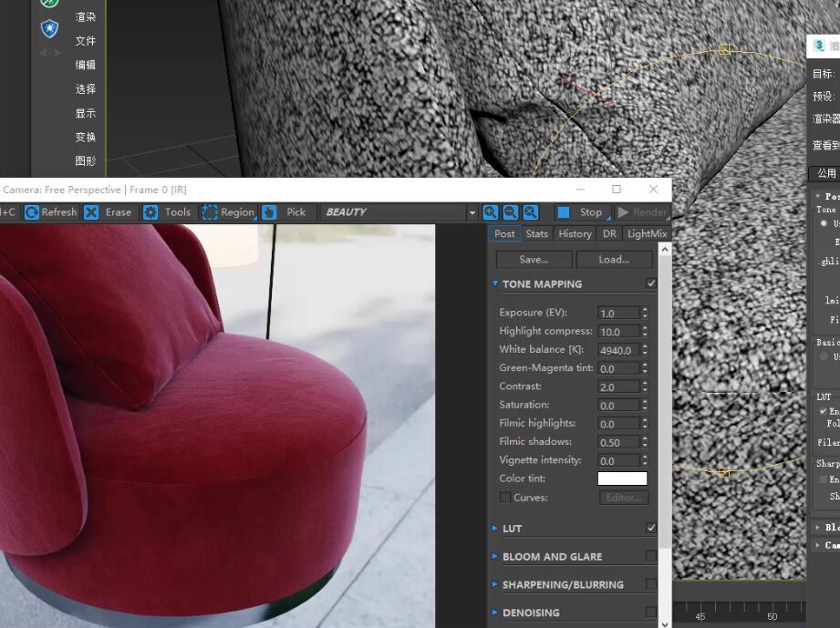Open the 图形 menu item

[85, 161]
